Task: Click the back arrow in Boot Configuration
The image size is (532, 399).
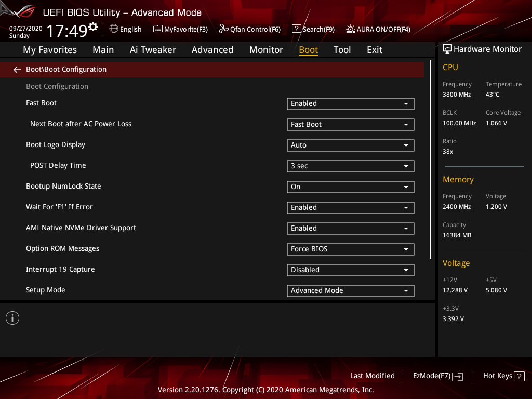Action: tap(17, 70)
